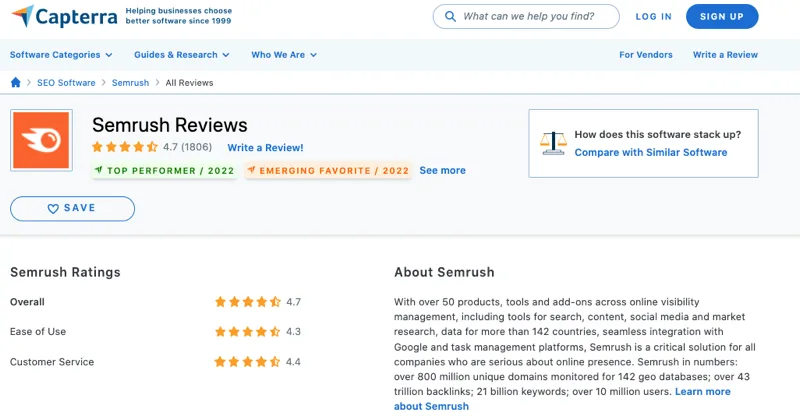This screenshot has width=800, height=420.
Task: Click the Log In link
Action: tap(653, 17)
